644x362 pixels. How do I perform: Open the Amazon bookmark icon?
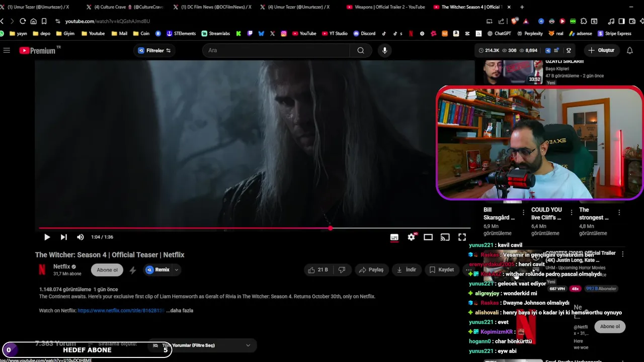[456, 34]
